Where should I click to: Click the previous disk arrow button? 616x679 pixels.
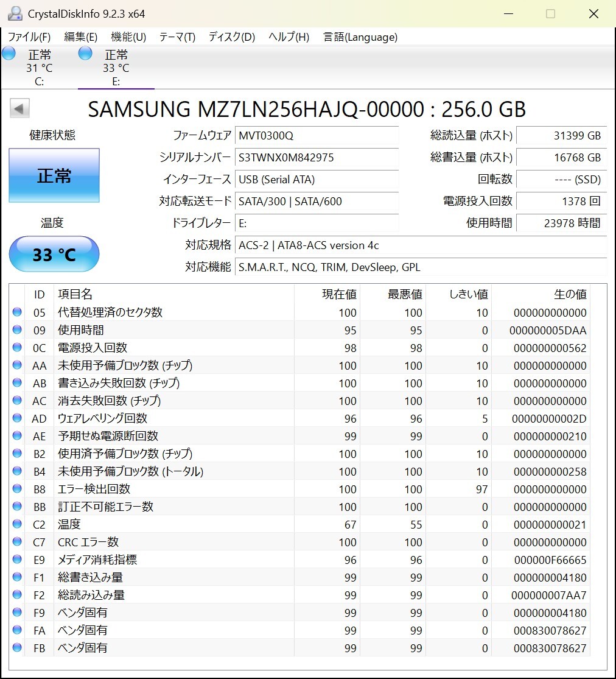click(x=19, y=108)
